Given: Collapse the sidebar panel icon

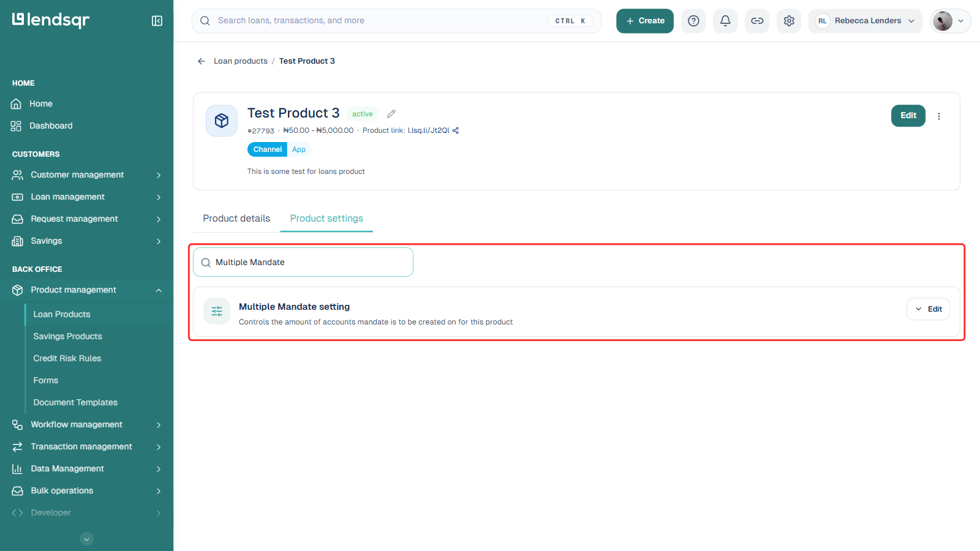Looking at the screenshot, I should click(157, 21).
